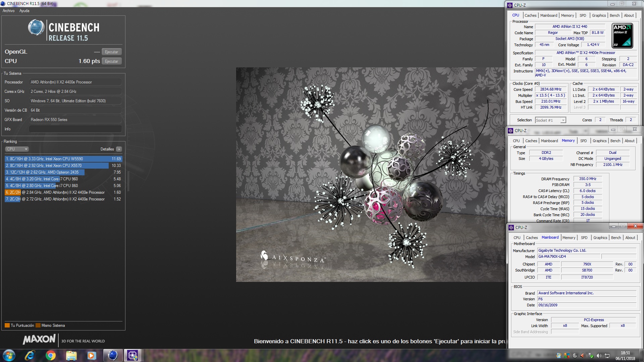The width and height of the screenshot is (644, 362).
Task: Click the orange Tu Puntuación legend swatch
Action: point(7,325)
